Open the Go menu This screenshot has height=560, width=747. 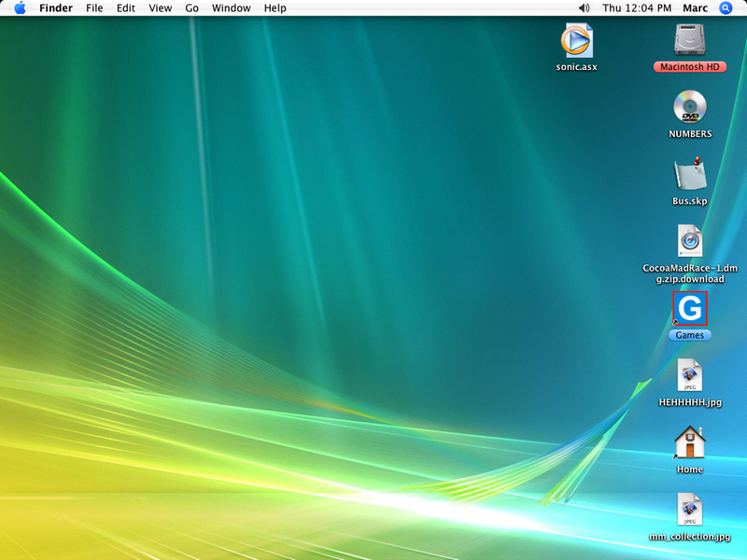(x=192, y=8)
